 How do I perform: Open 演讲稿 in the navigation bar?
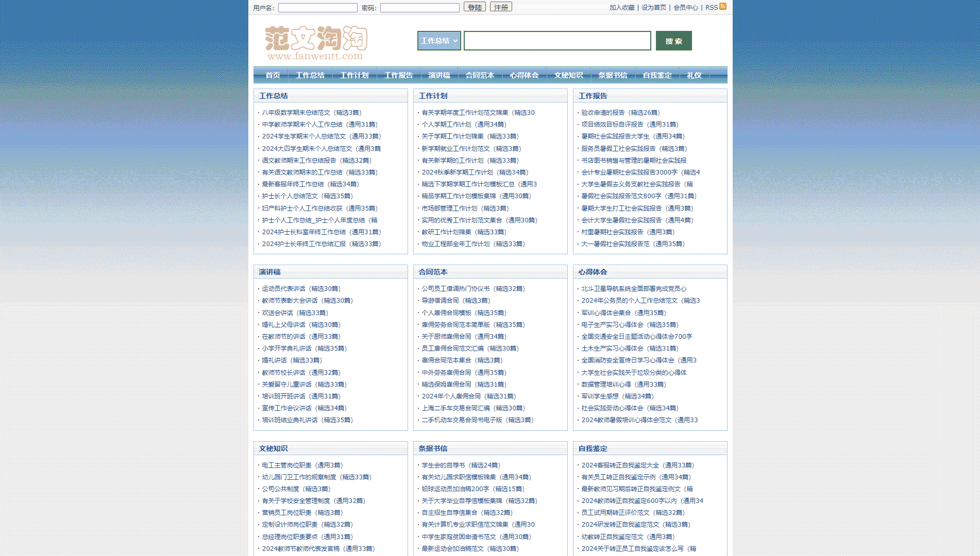point(439,75)
